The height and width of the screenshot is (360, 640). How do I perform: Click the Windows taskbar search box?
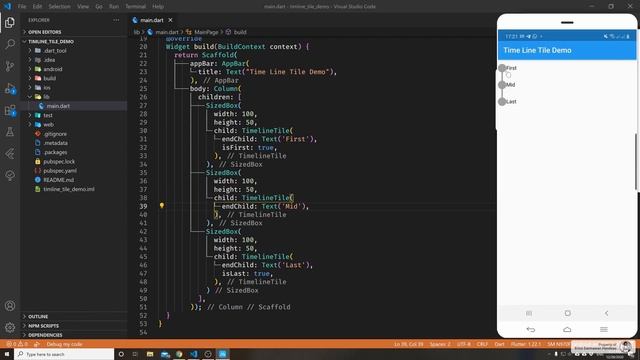[64, 354]
